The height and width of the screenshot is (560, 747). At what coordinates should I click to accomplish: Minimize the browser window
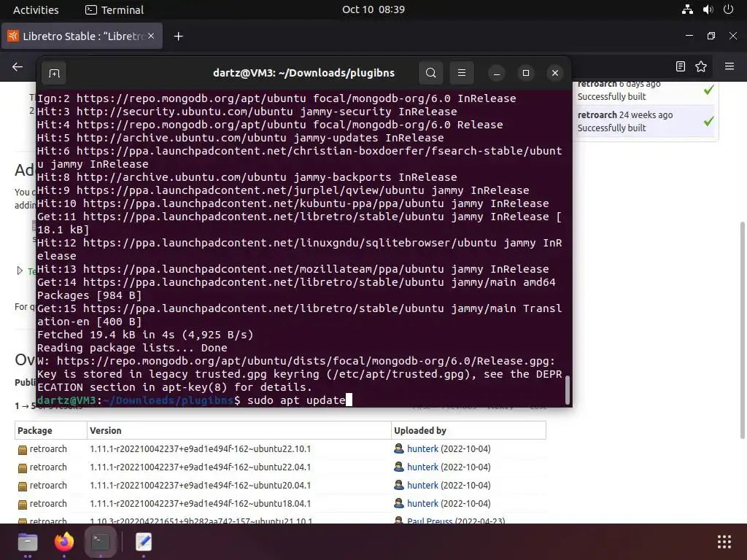(x=689, y=36)
